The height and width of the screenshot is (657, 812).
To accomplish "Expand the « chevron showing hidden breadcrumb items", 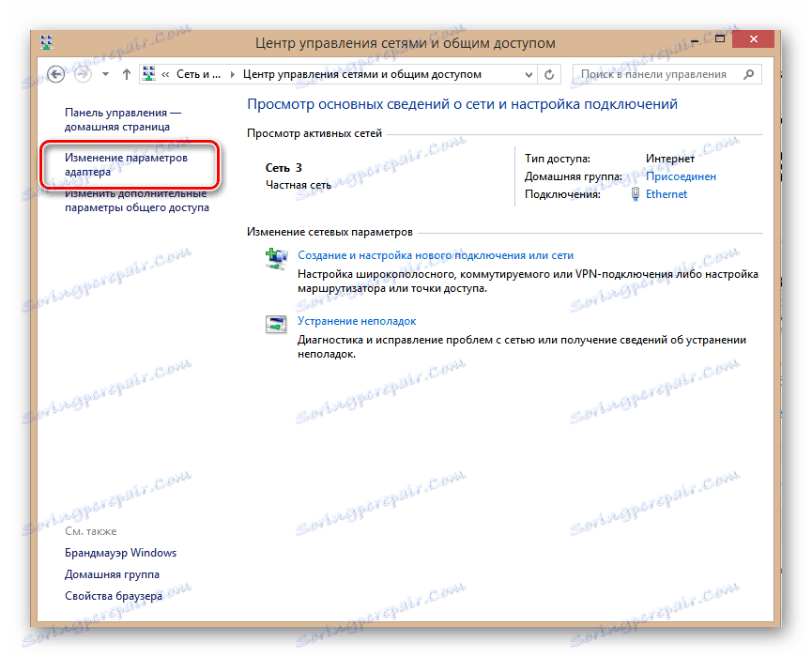I will pyautogui.click(x=165, y=73).
